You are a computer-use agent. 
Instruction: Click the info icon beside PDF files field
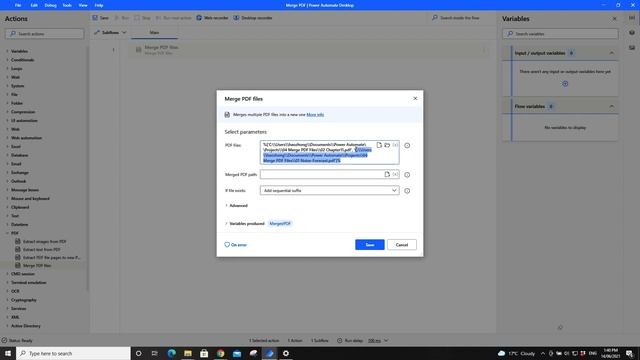[x=407, y=145]
